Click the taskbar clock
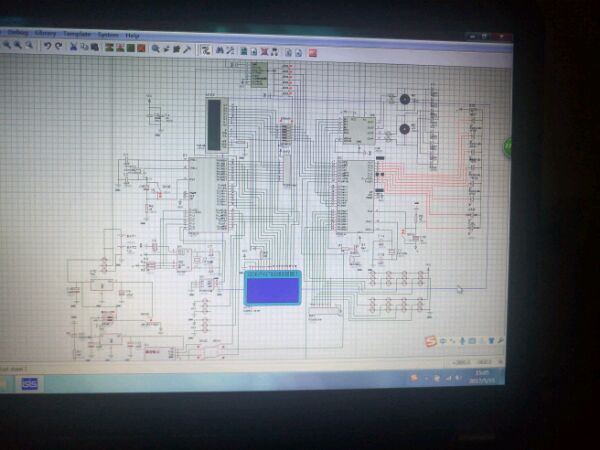The image size is (600, 450). tap(481, 377)
